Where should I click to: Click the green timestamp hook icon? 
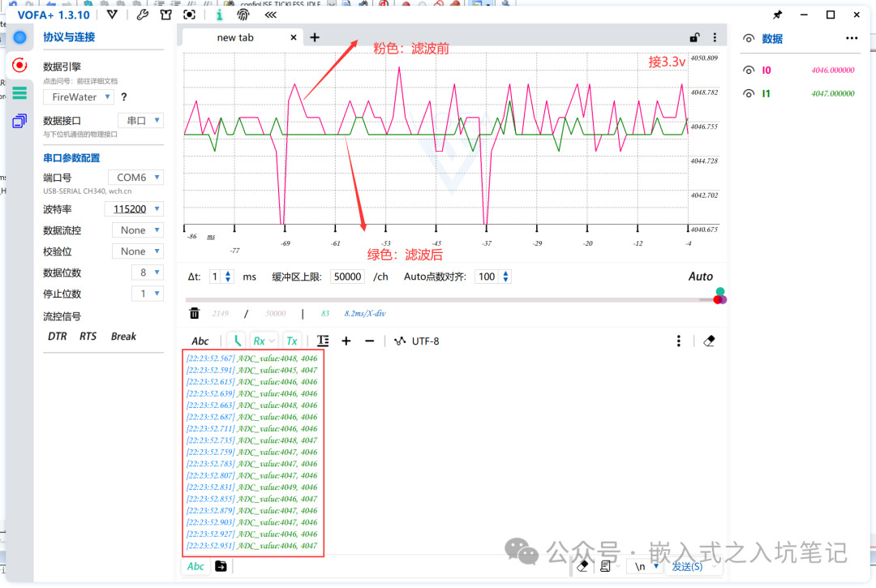[238, 341]
